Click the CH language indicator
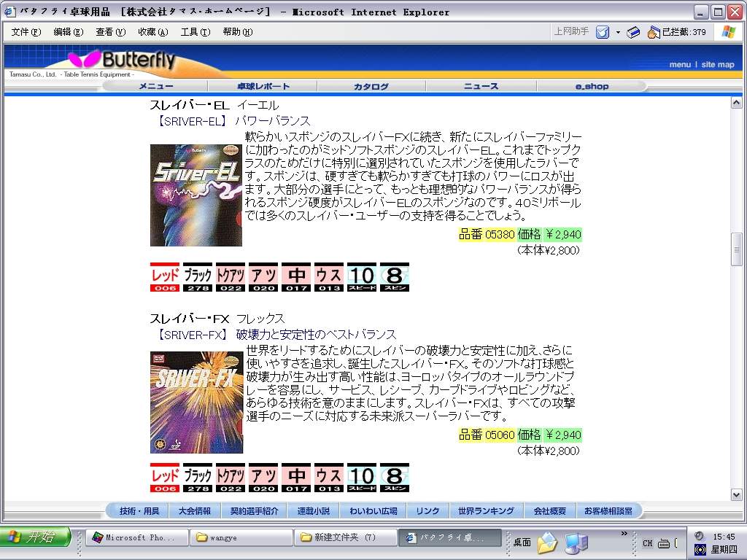The width and height of the screenshot is (747, 560). pos(648,542)
